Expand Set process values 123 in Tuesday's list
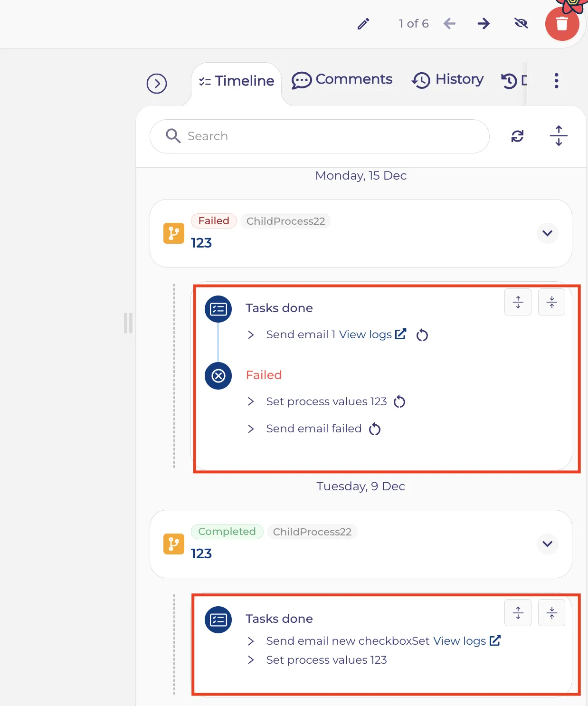This screenshot has width=588, height=706. 251,660
